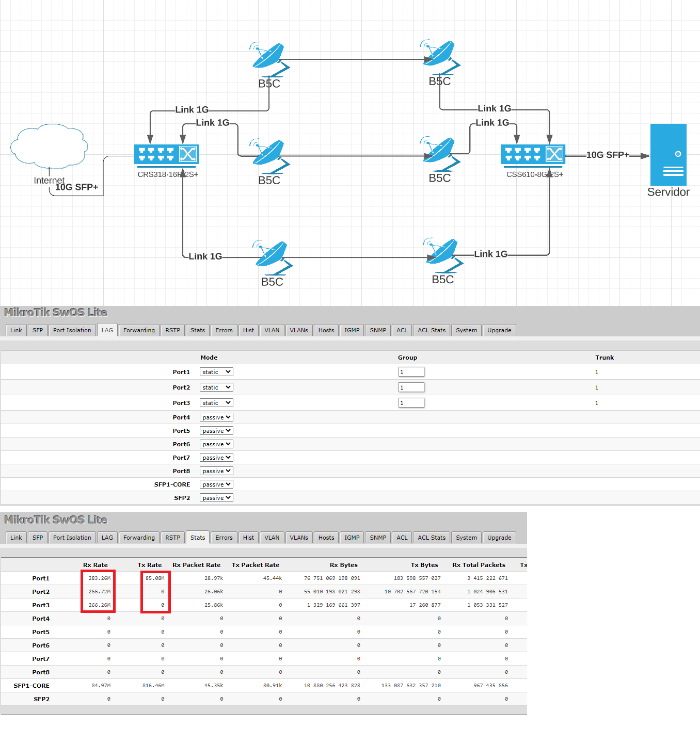Select the middle-left B5C antenna icon
The width and height of the screenshot is (700, 745).
[x=269, y=156]
